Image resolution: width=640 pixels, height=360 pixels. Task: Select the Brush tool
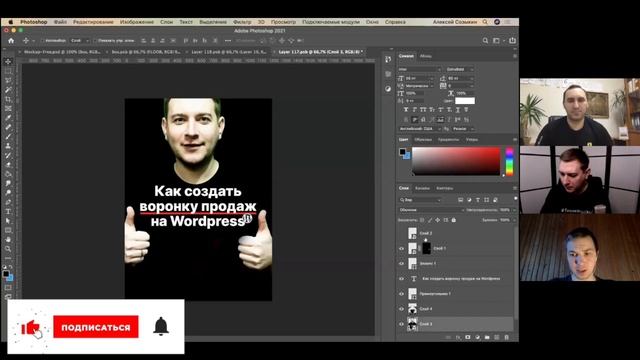pos(8,137)
